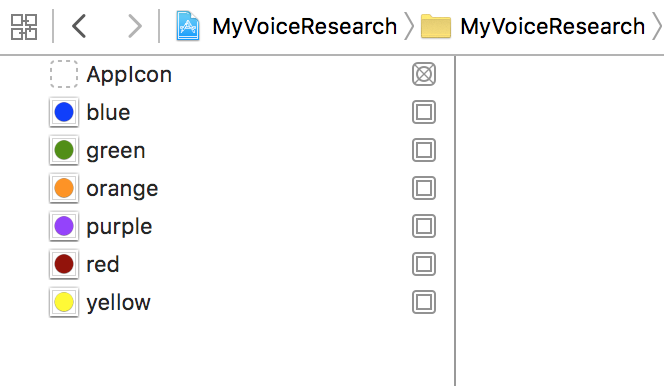Click the yellow MyVoiceResearch folder icon
This screenshot has width=664, height=386.
436,26
